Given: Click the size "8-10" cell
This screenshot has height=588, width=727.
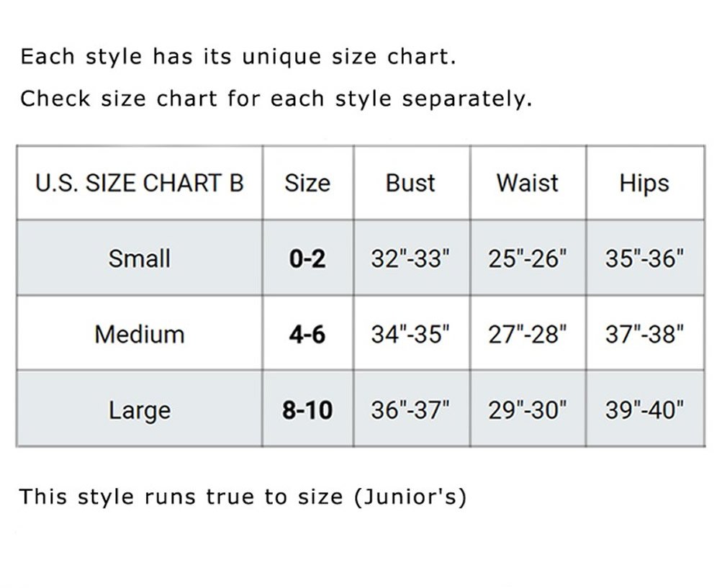Looking at the screenshot, I should (x=307, y=410).
